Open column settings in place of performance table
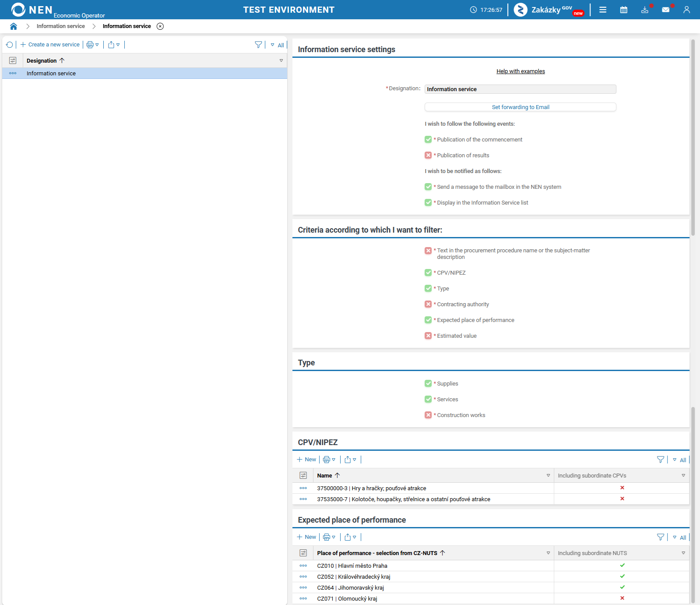 coord(303,553)
